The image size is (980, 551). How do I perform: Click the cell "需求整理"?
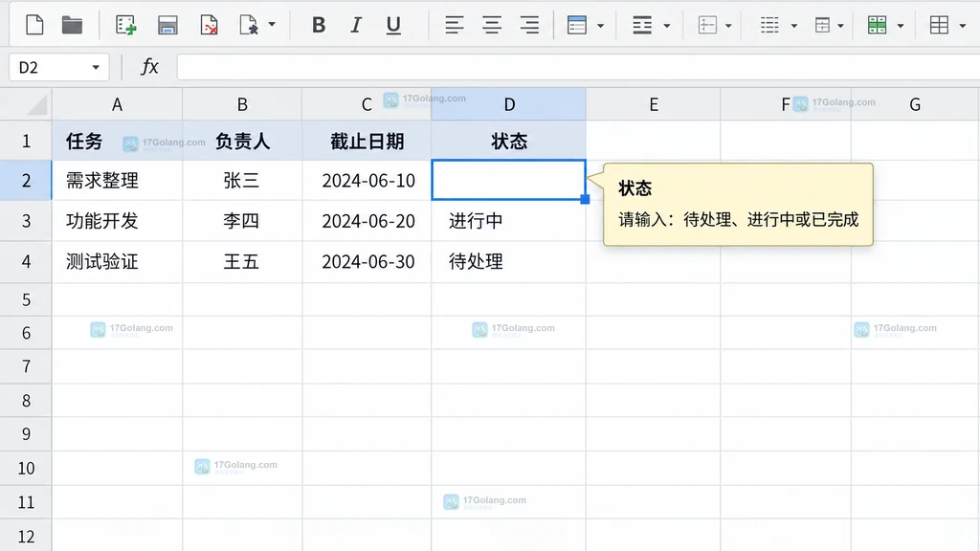tap(117, 181)
